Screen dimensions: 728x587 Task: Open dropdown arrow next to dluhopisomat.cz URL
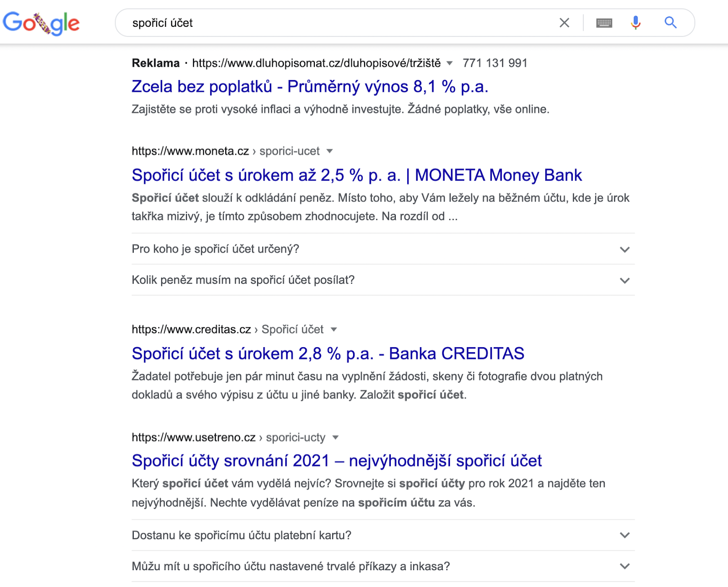(x=450, y=63)
